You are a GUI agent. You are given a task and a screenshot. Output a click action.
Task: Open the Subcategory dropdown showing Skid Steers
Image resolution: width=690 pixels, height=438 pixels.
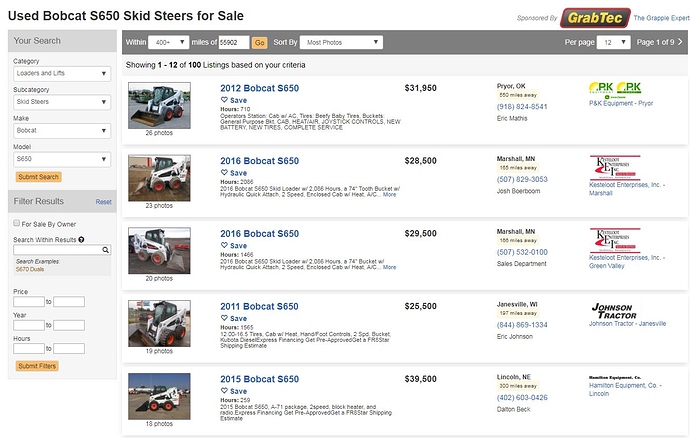click(x=62, y=102)
